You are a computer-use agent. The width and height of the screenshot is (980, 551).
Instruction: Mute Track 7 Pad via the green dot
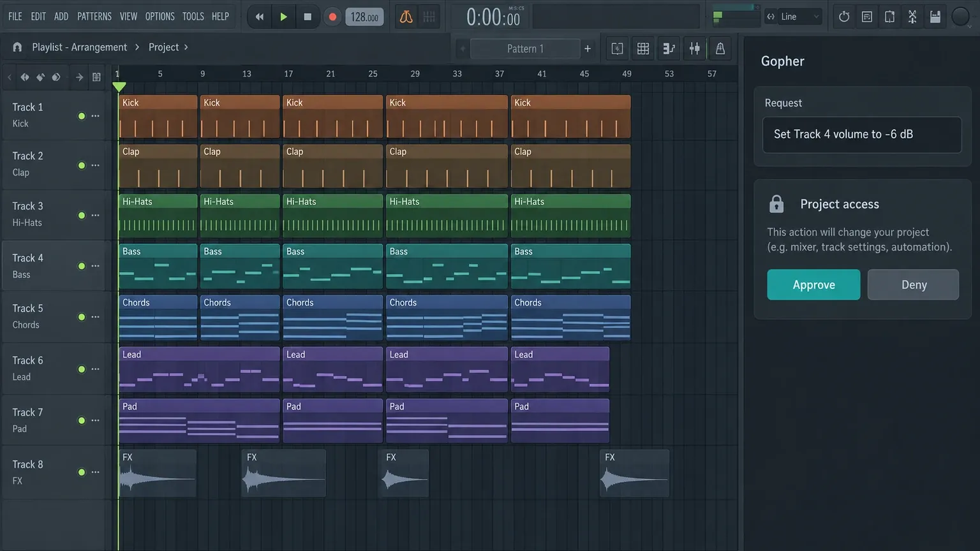coord(82,420)
